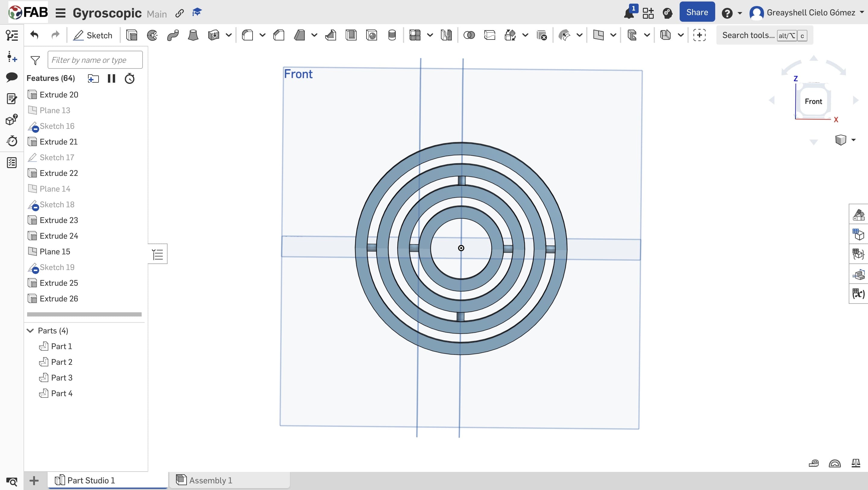Select the Sweep tool

pos(173,35)
